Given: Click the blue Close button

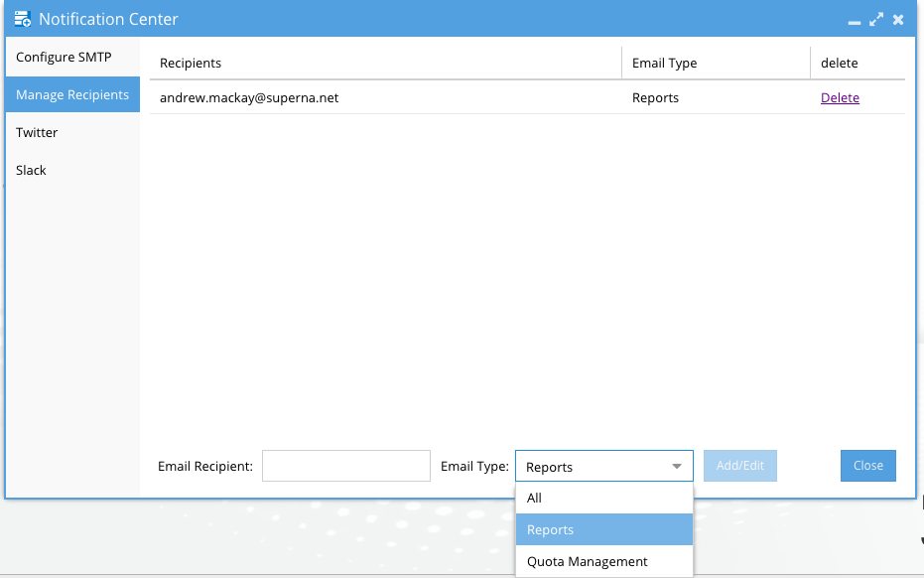Looking at the screenshot, I should (867, 466).
